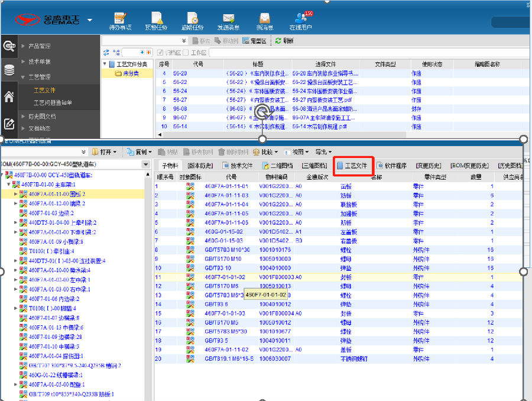Screen dimensions: 532x401
Task: Toggle the 归档区 checkbox
Action: (x=160, y=53)
